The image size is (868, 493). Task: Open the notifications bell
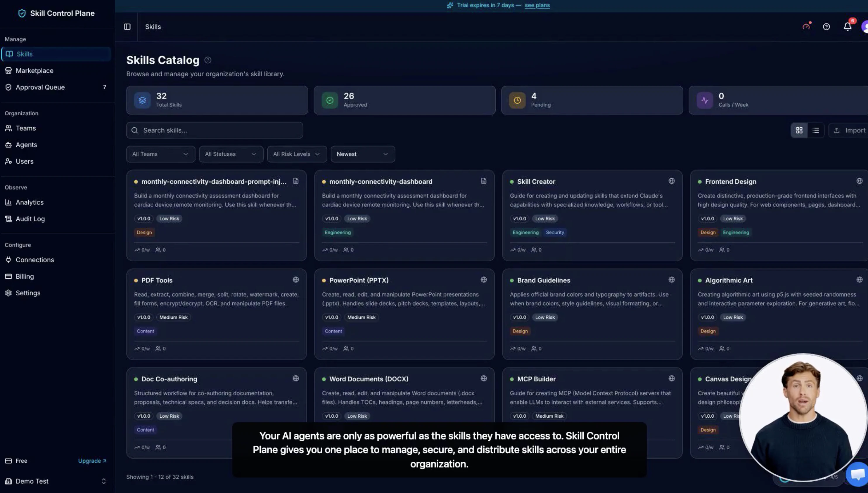pos(847,27)
